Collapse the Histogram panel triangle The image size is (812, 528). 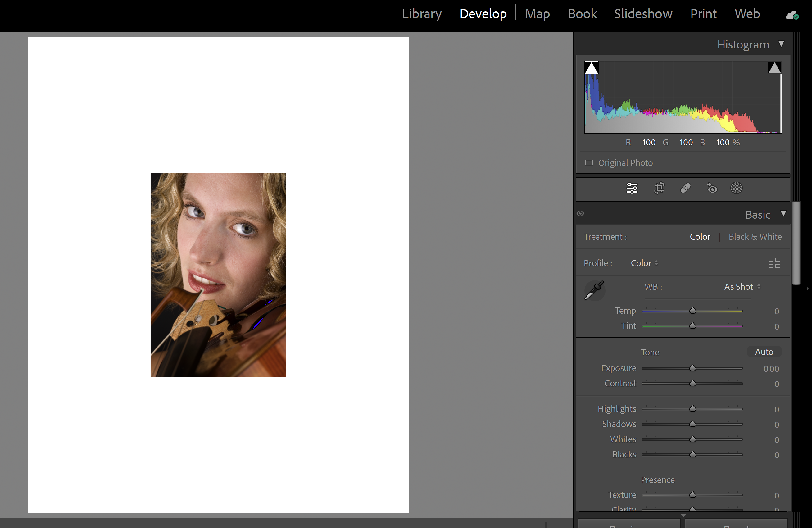(x=781, y=44)
